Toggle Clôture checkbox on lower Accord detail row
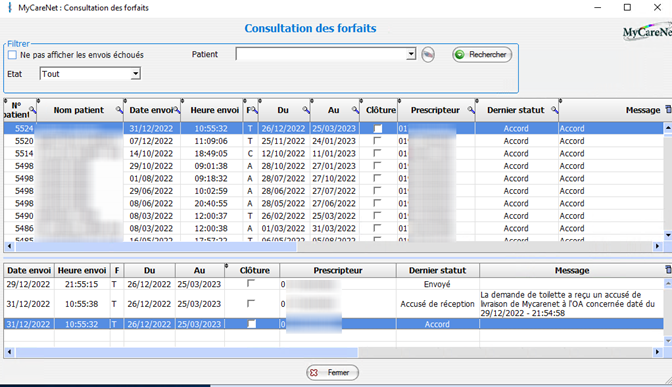 (252, 324)
